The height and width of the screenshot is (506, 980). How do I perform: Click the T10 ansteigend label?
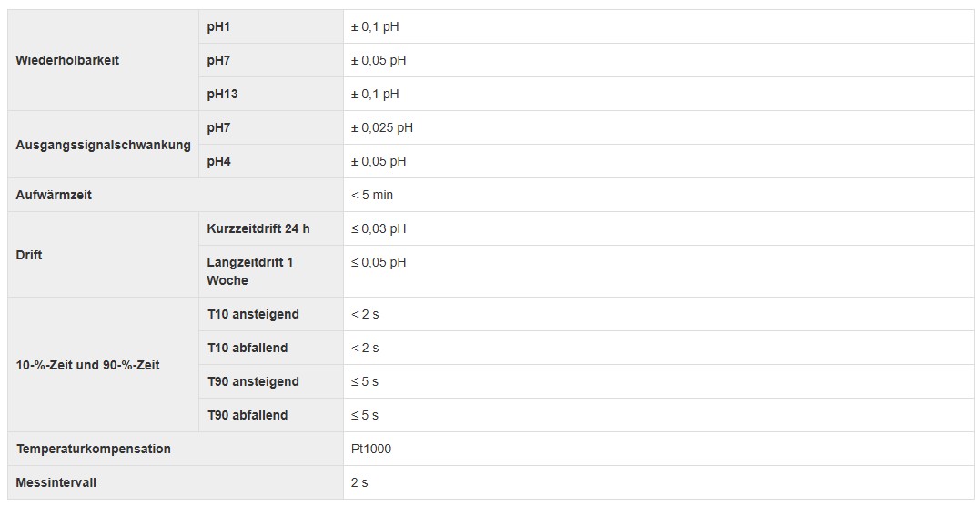[x=253, y=315]
